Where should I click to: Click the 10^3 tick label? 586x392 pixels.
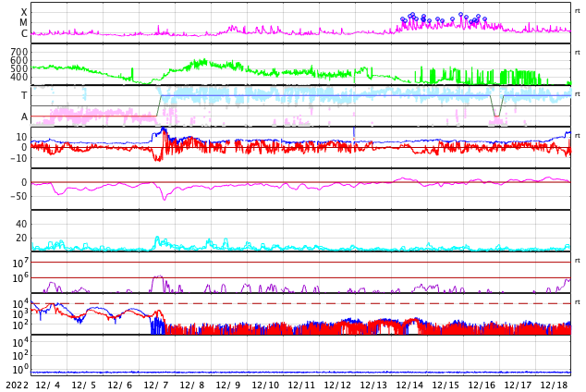click(20, 314)
